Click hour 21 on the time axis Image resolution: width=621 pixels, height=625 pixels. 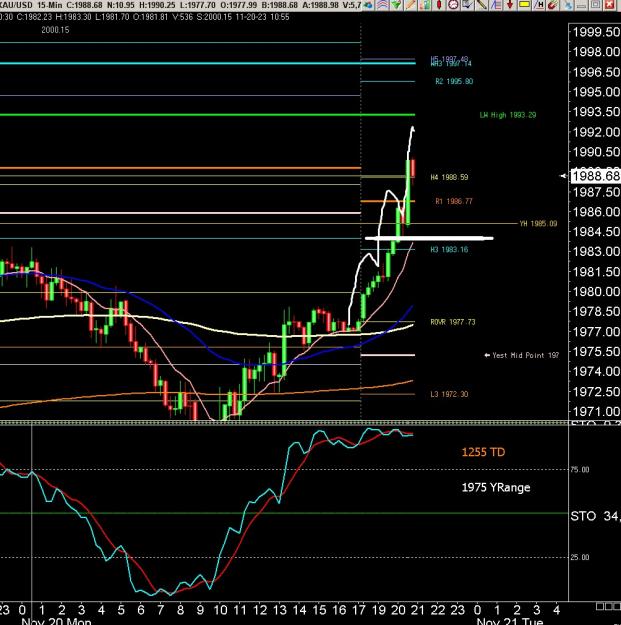[x=417, y=610]
